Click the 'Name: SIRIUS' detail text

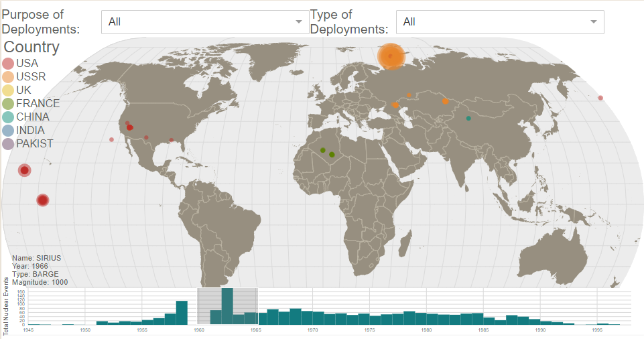click(37, 258)
